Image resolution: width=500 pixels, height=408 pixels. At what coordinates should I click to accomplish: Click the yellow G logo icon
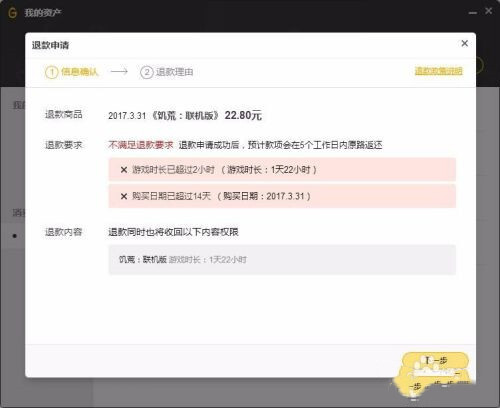[12, 13]
